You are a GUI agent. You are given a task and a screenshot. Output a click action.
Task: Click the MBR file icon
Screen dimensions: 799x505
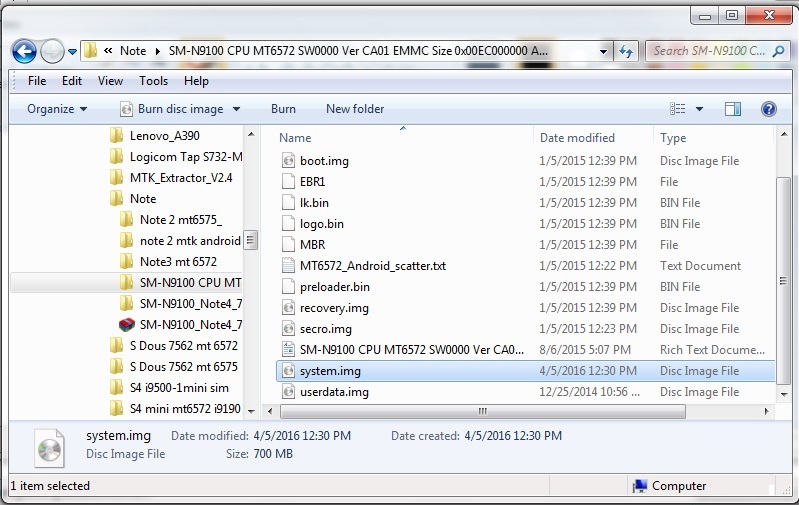288,245
